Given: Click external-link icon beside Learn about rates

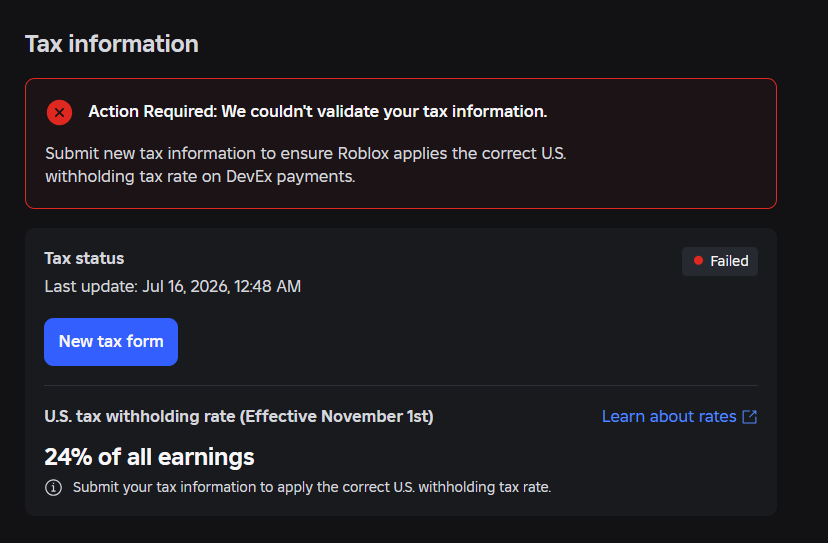Looking at the screenshot, I should point(749,417).
